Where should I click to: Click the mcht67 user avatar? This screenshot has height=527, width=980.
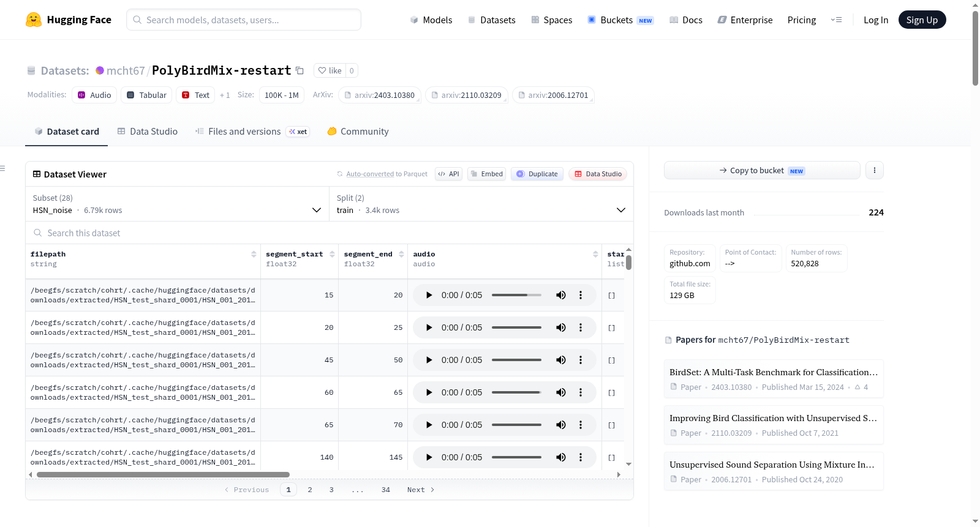100,70
